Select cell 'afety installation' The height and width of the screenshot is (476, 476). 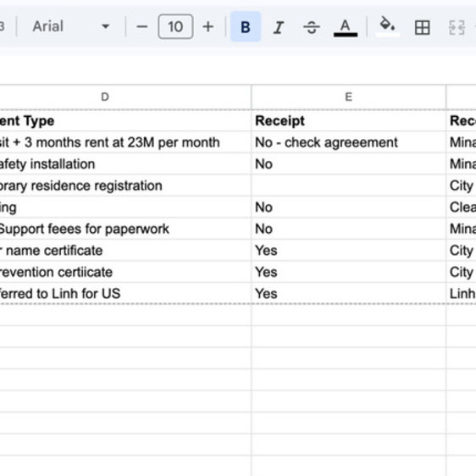coord(125,163)
